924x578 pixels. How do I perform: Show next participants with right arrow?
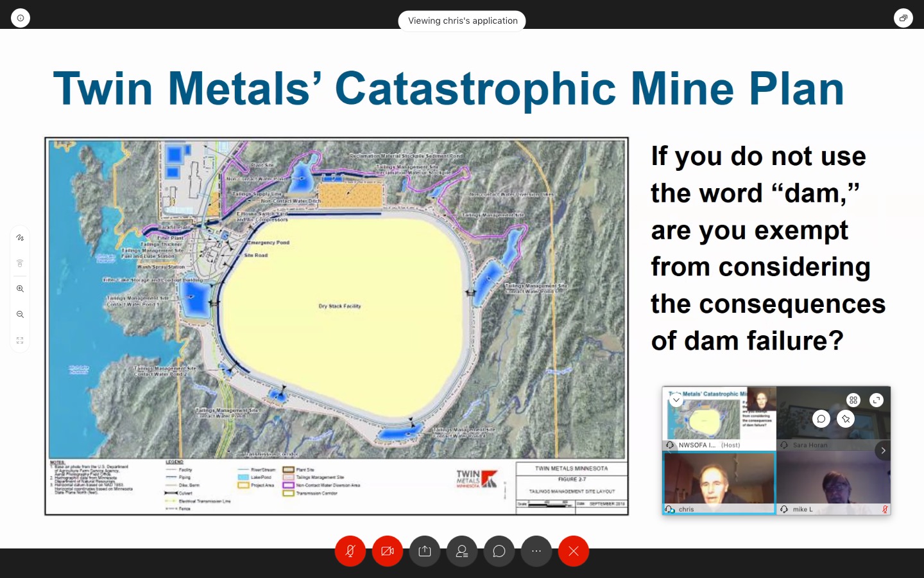(x=883, y=450)
